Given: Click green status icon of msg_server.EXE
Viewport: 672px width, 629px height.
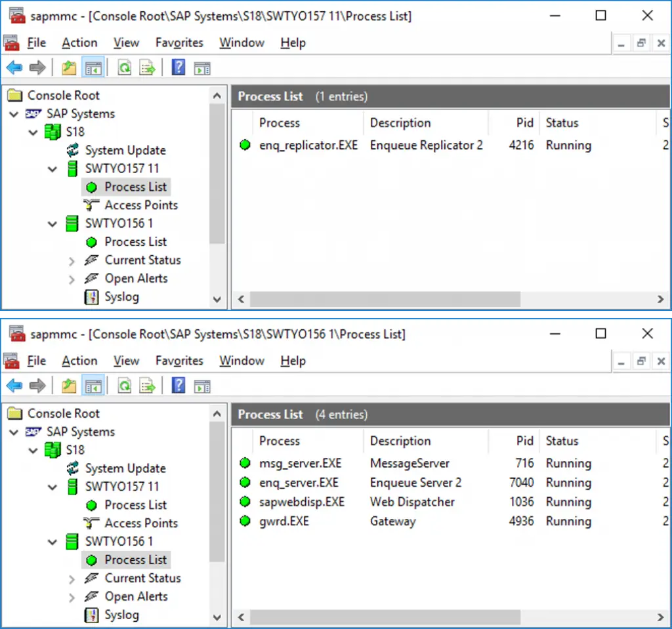Looking at the screenshot, I should (245, 463).
